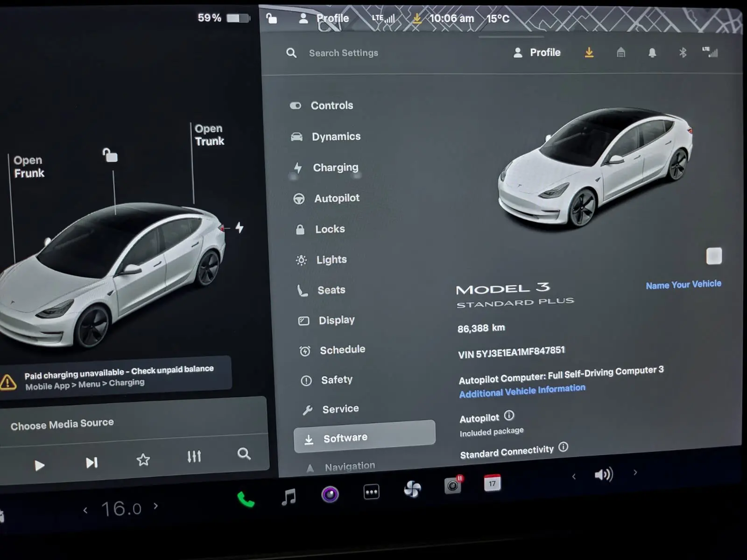The height and width of the screenshot is (560, 747).
Task: Click the Search Settings field
Action: [343, 53]
